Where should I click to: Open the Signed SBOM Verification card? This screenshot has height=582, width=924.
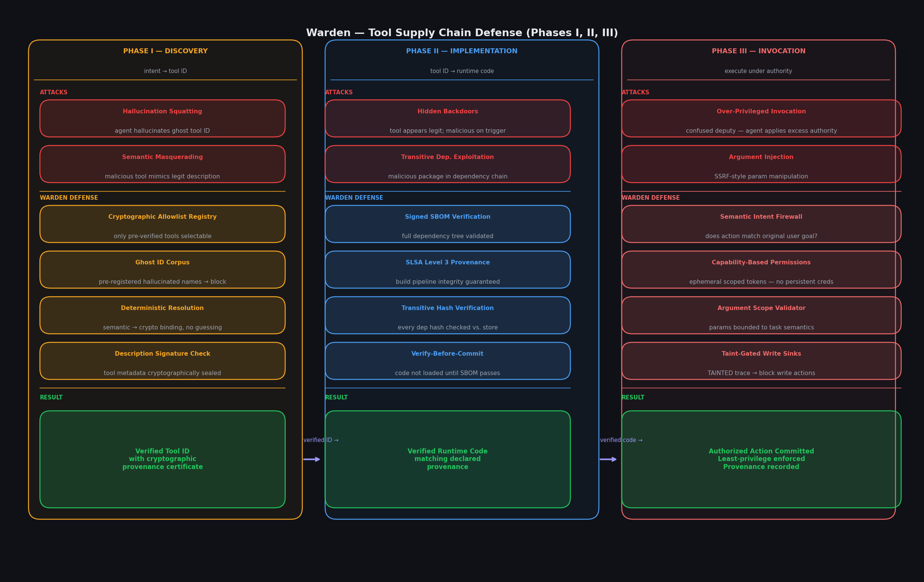[448, 224]
